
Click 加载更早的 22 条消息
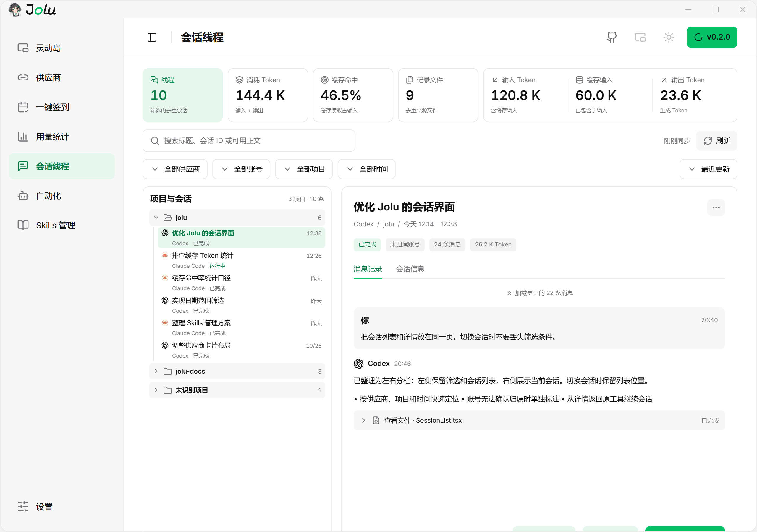[540, 293]
